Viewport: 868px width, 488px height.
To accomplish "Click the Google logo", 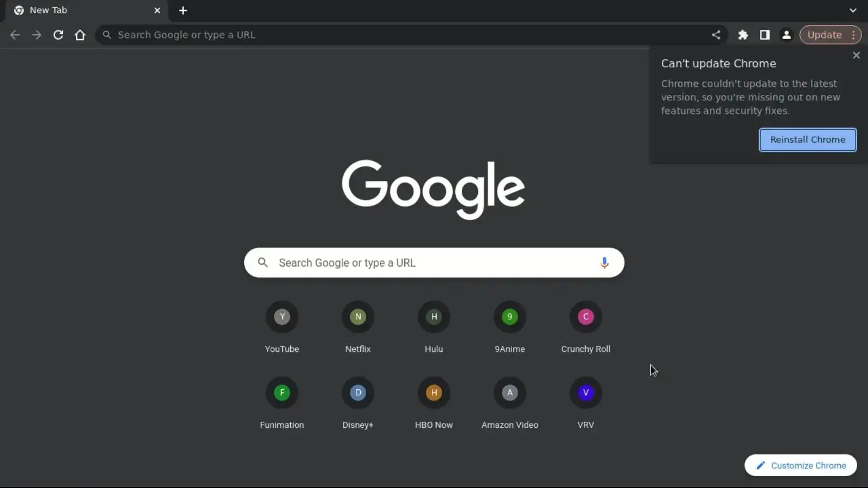I will click(x=433, y=189).
